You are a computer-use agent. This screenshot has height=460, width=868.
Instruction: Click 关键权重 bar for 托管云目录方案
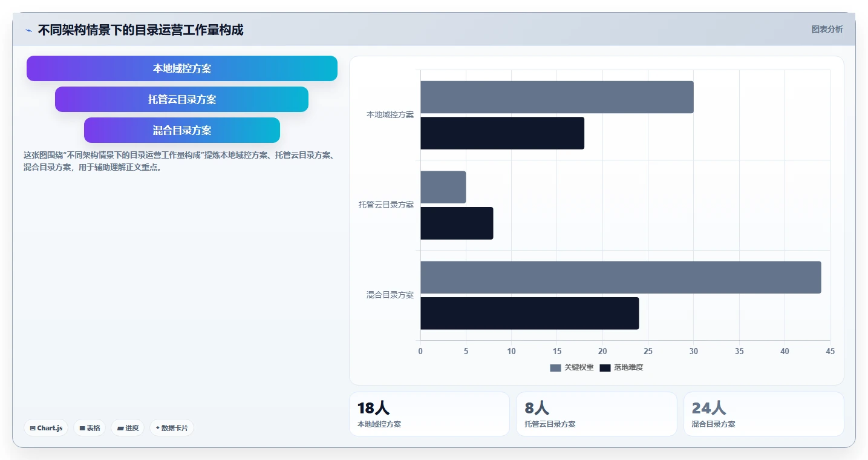pos(443,187)
